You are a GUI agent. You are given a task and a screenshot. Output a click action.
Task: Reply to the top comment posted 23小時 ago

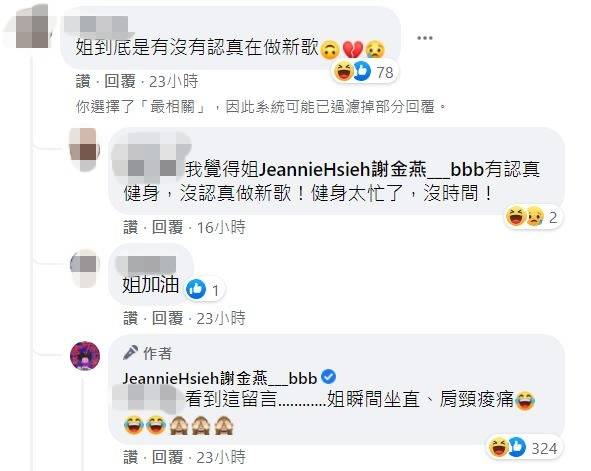pos(120,81)
